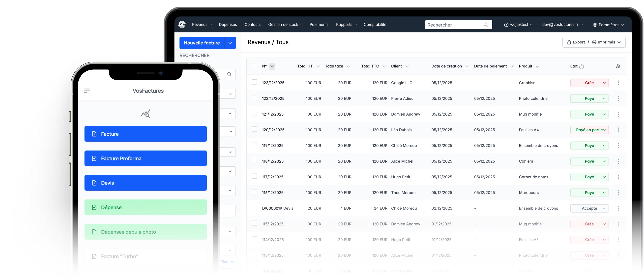Open the Payé en partie status dropdown
Image resolution: width=644 pixels, height=279 pixels.
click(x=589, y=130)
